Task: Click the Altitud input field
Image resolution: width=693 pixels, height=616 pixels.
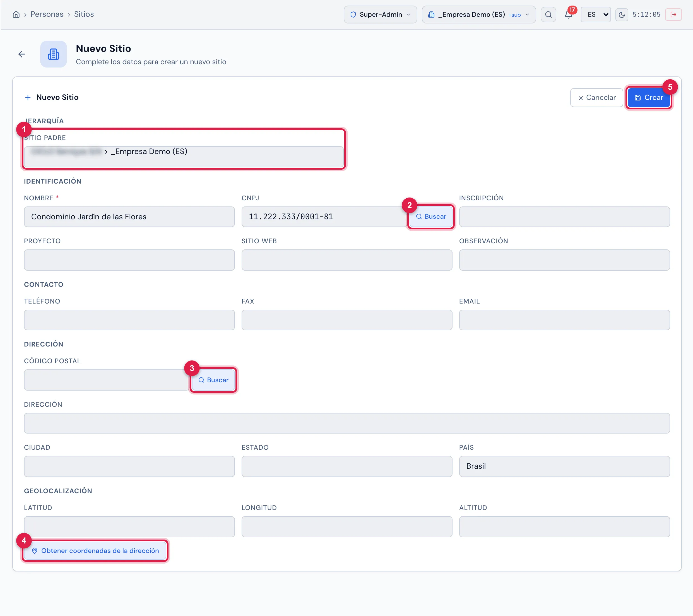Action: point(564,526)
